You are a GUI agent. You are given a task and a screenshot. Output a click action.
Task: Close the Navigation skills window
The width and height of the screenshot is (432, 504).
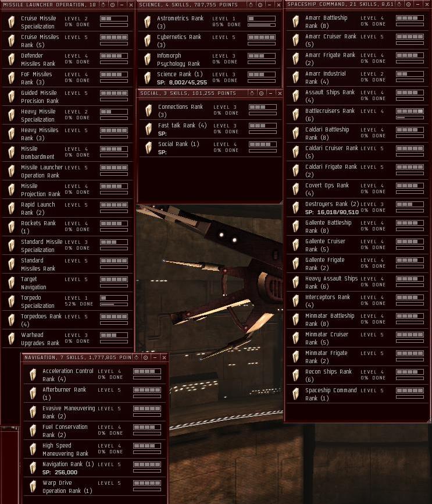click(164, 357)
